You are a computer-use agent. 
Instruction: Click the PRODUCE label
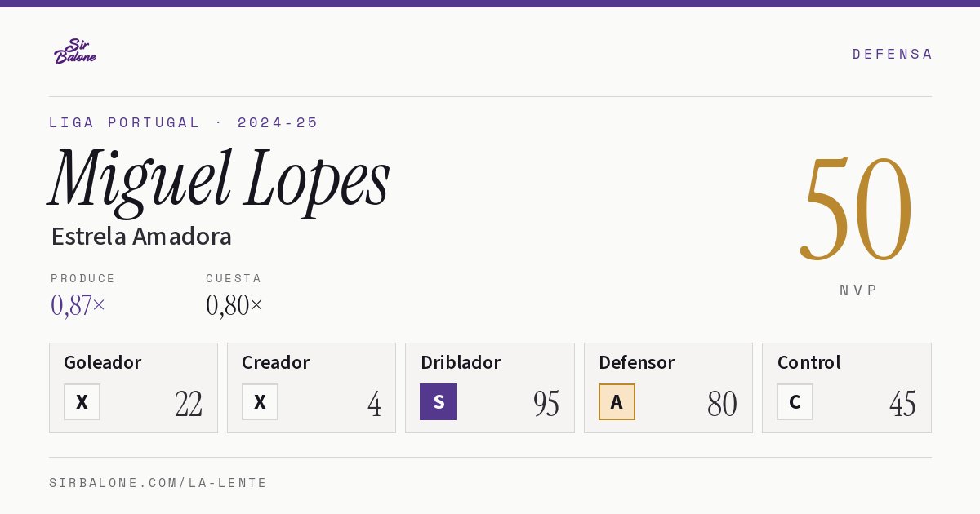click(83, 278)
